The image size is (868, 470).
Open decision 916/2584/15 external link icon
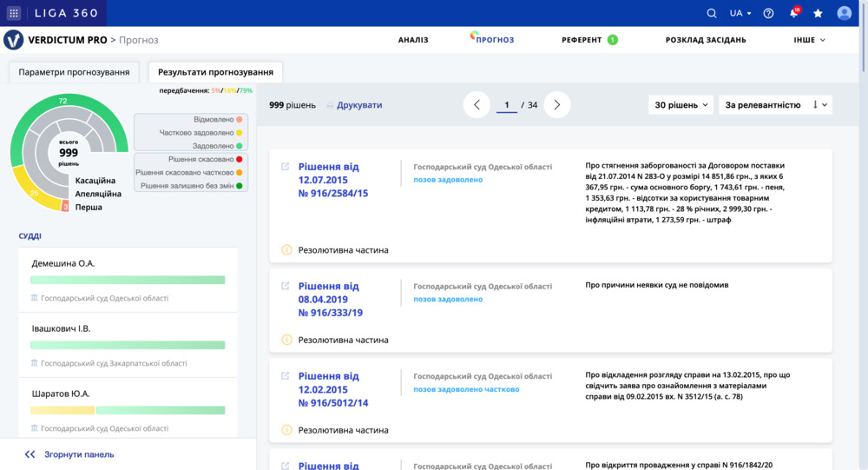[x=285, y=167]
